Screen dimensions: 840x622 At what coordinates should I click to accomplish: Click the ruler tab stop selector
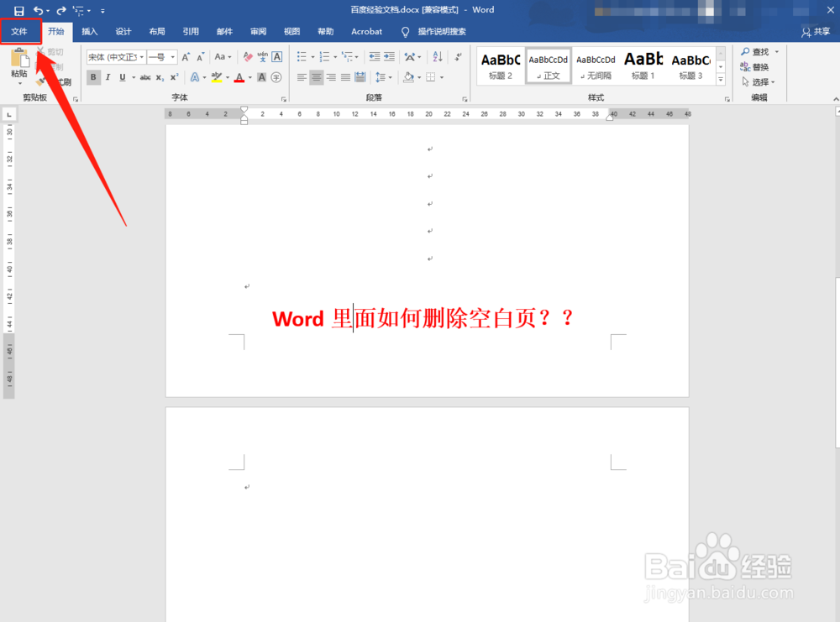point(9,114)
